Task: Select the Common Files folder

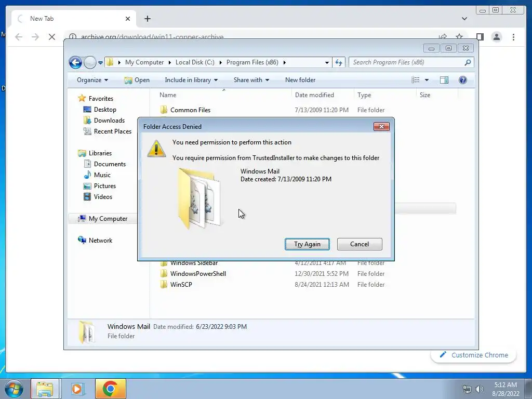Action: click(190, 110)
